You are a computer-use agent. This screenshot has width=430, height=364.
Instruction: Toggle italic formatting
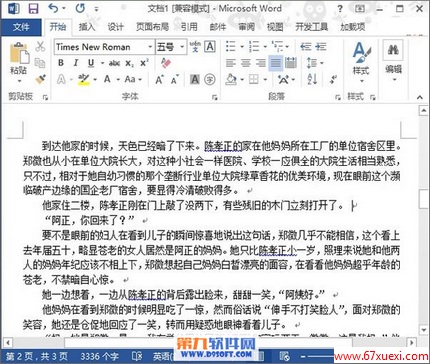pos(76,63)
